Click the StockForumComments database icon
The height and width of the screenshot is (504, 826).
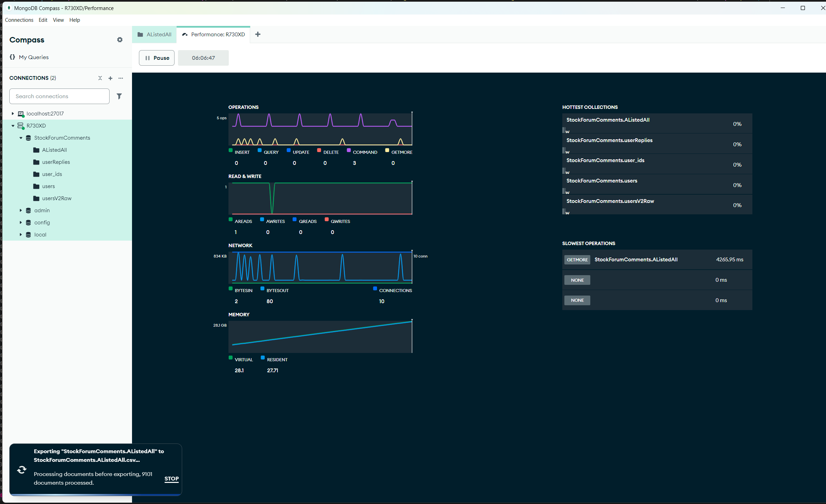28,138
